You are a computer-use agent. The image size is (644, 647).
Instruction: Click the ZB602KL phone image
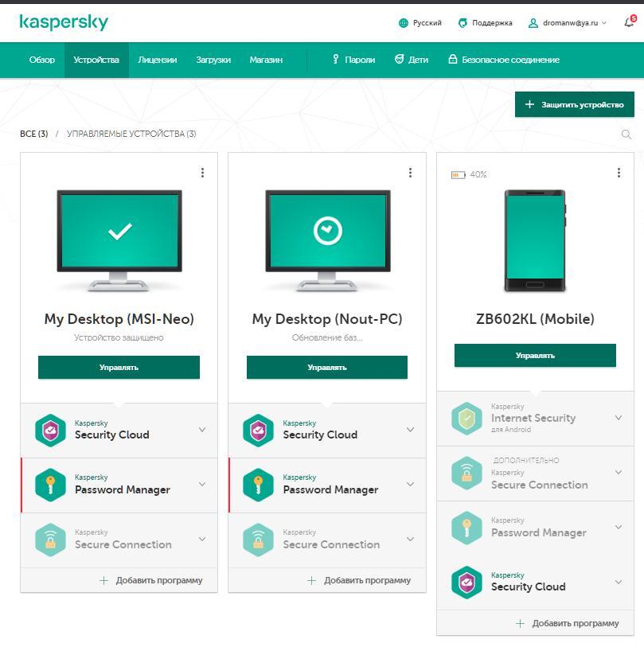[x=535, y=240]
